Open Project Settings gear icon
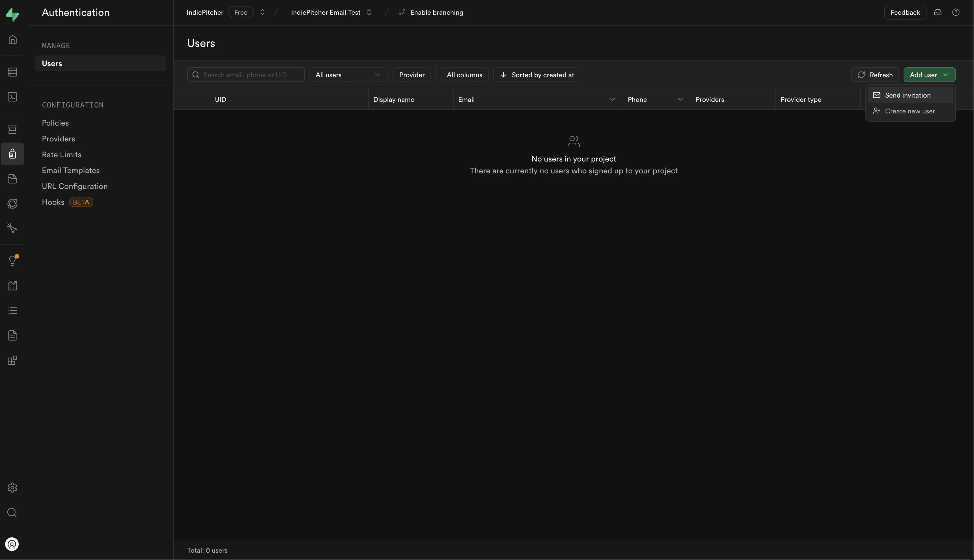This screenshot has width=974, height=560. [x=12, y=488]
